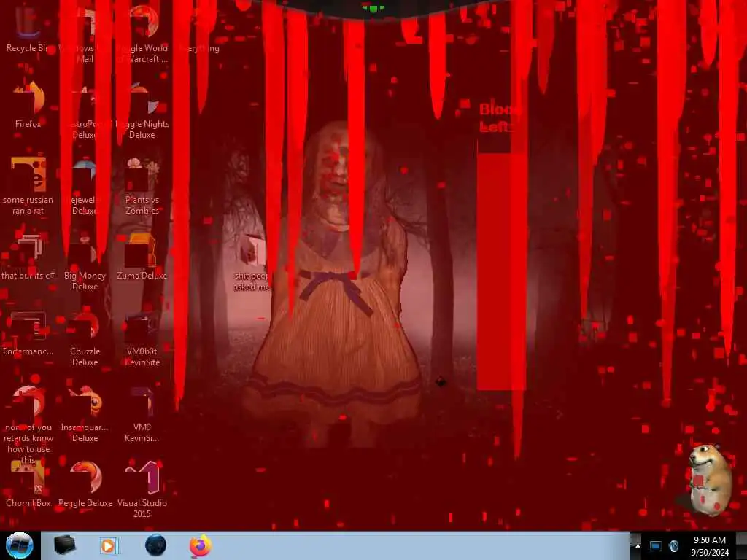747x560 pixels.
Task: Launch Chuzzle Deluxe shortcut
Action: pos(85,338)
